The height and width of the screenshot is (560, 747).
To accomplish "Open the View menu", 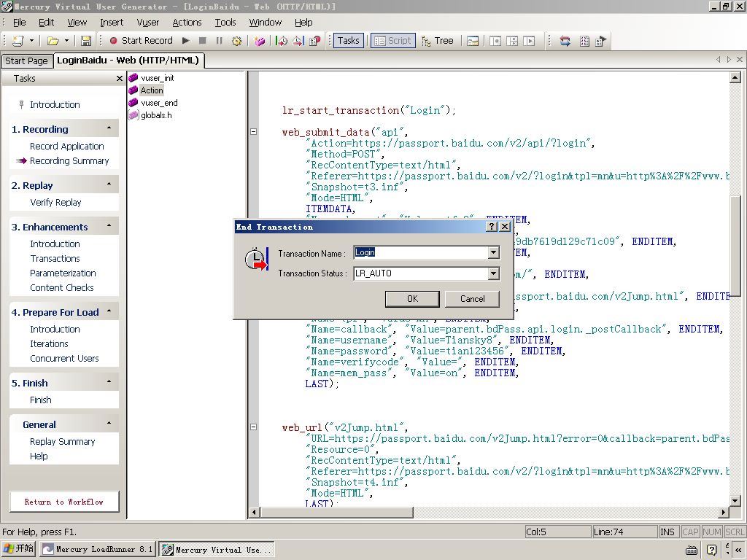I will click(77, 23).
